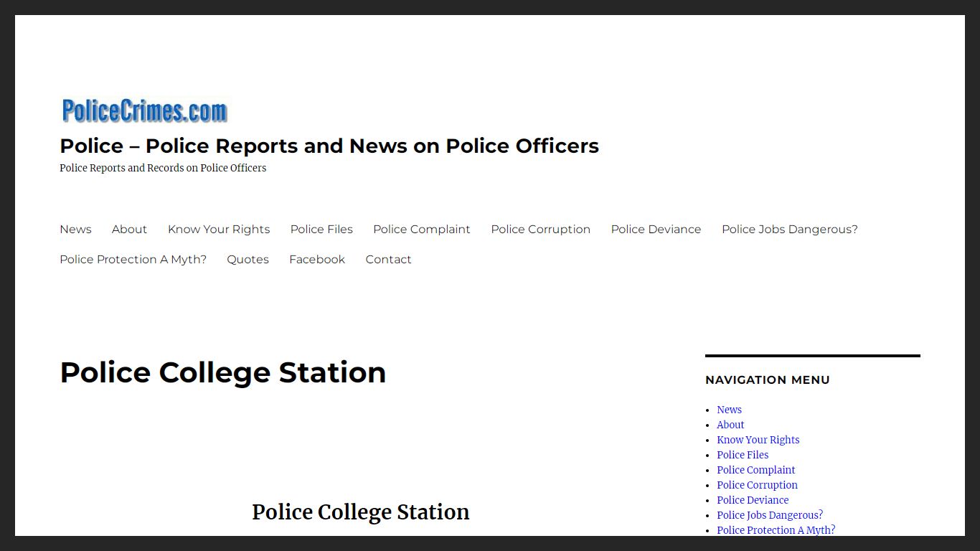The width and height of the screenshot is (980, 551).
Task: Open Police Jobs Dangerous? sidebar link
Action: click(770, 515)
